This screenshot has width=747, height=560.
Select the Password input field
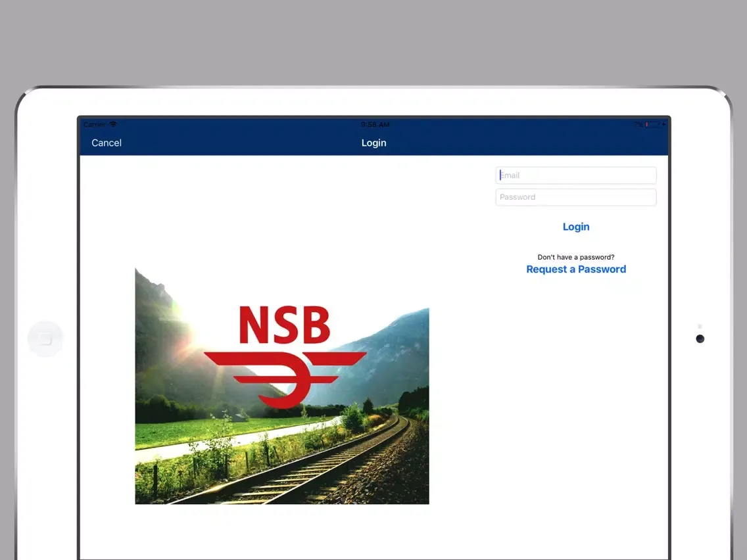tap(576, 197)
